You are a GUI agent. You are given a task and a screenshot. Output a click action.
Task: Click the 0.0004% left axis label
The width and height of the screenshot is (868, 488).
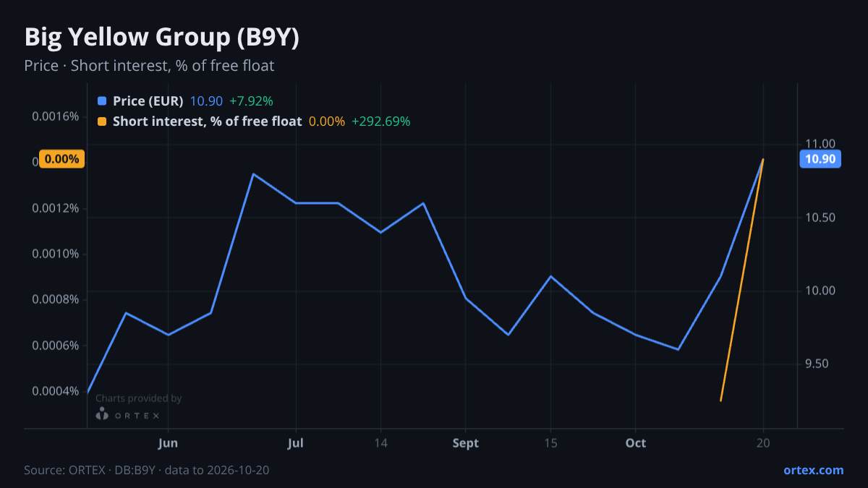[55, 391]
